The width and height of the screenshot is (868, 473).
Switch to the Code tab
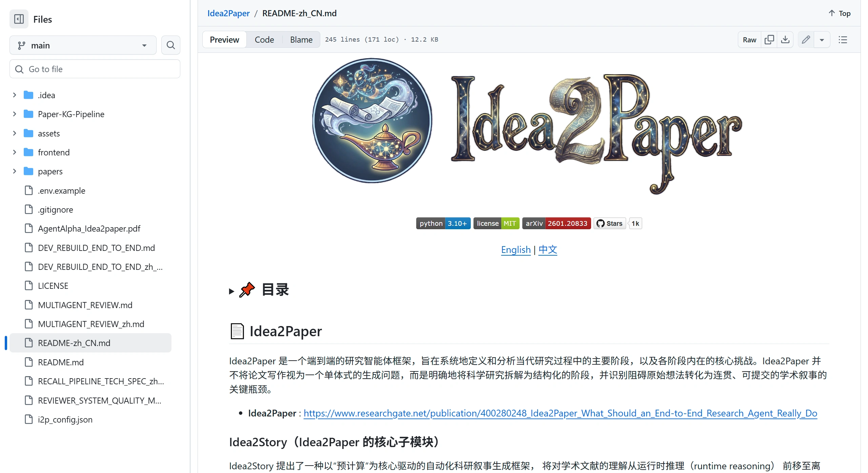tap(264, 39)
